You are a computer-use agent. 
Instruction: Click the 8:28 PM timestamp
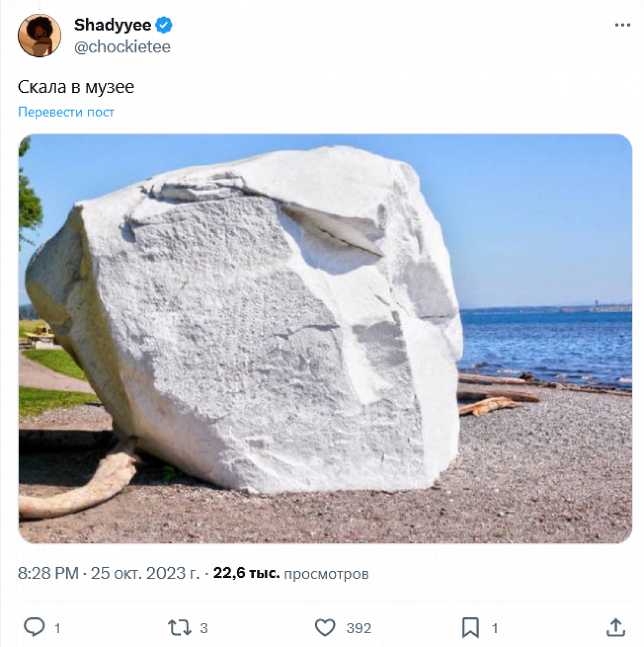click(x=48, y=573)
